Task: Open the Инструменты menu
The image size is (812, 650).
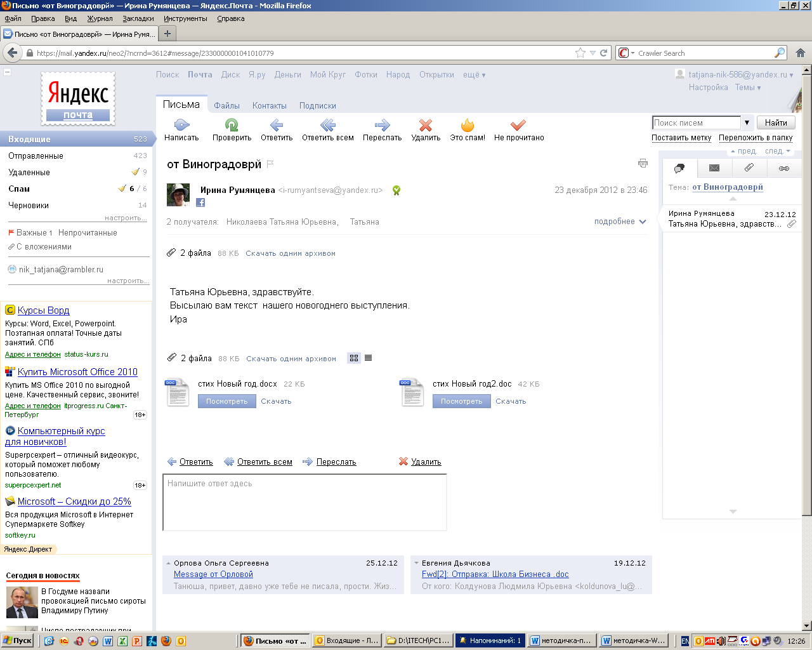Action: point(185,18)
